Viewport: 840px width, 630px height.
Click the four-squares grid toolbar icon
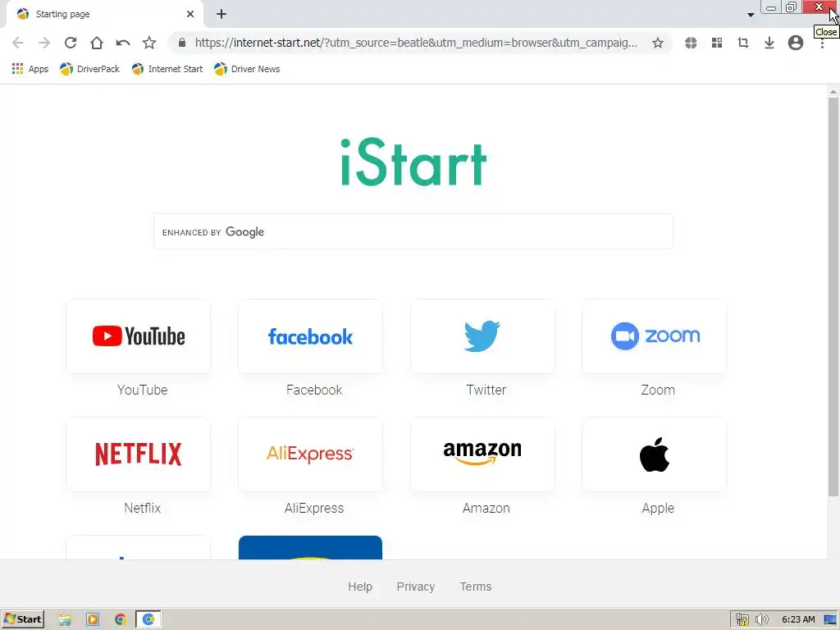coord(717,43)
